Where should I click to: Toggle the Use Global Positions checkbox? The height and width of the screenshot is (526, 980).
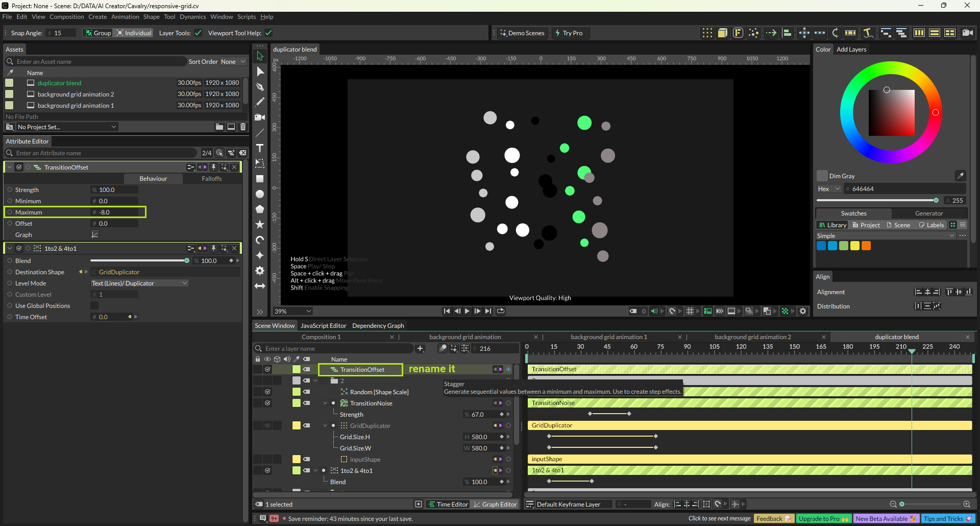click(94, 306)
